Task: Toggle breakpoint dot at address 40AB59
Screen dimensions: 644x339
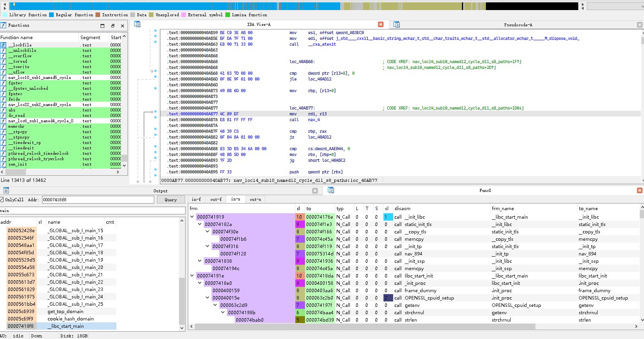Action: (155, 31)
